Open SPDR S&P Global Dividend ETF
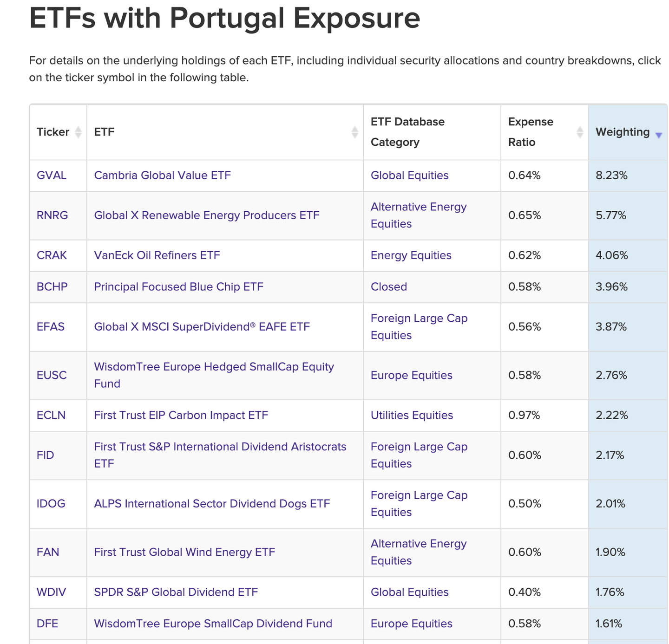669x644 pixels. tap(176, 592)
